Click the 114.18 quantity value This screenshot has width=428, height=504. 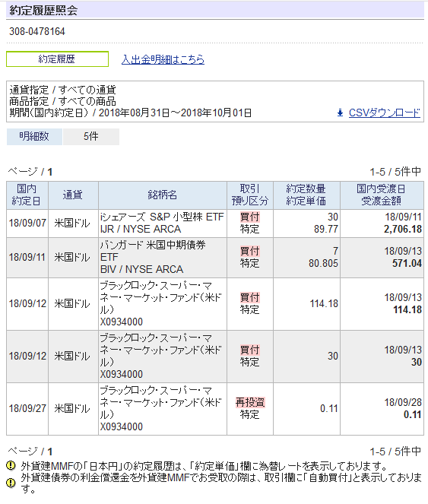tap(324, 304)
